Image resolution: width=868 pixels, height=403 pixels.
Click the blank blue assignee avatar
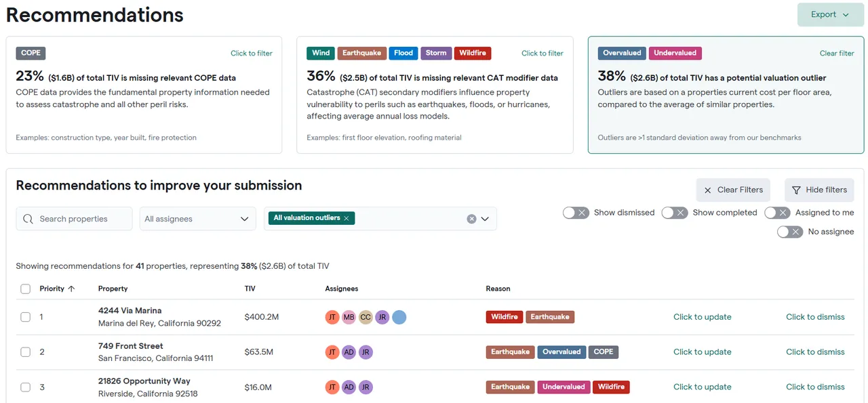point(399,317)
